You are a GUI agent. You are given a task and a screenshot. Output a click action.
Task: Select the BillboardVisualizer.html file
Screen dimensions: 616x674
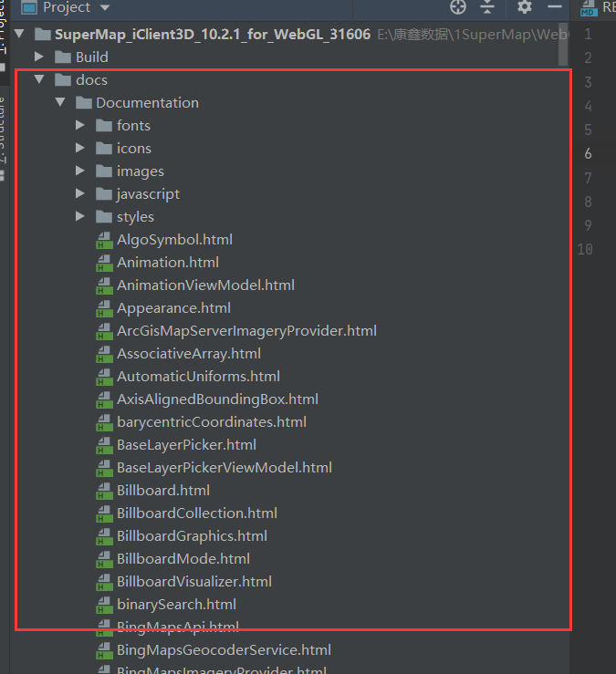click(194, 582)
